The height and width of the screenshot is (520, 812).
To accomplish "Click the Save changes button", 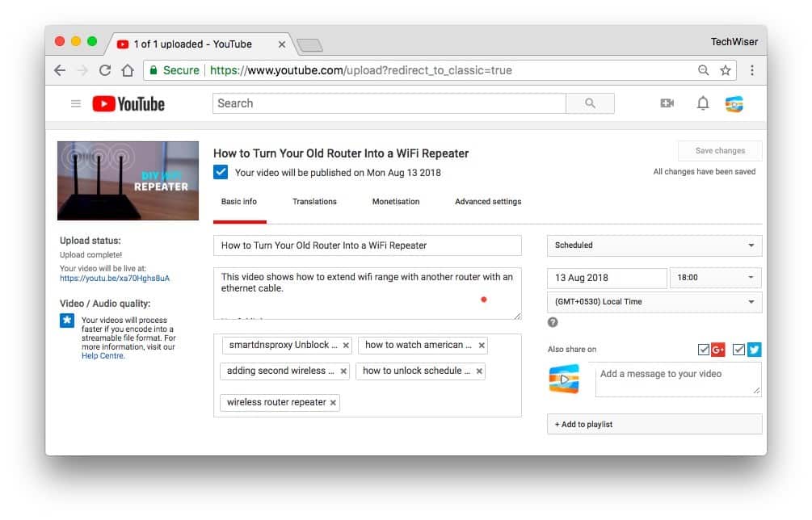I will click(x=719, y=150).
